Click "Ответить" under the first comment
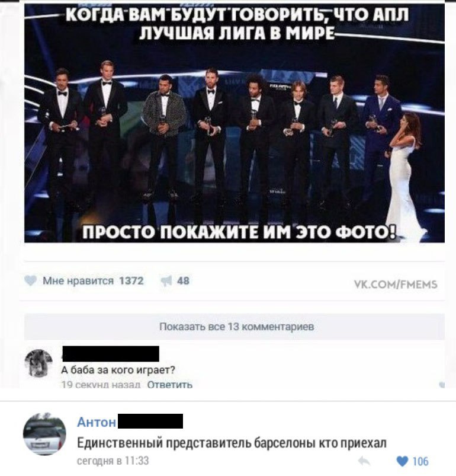Viewport: 456px width, 476px height. pos(170,385)
